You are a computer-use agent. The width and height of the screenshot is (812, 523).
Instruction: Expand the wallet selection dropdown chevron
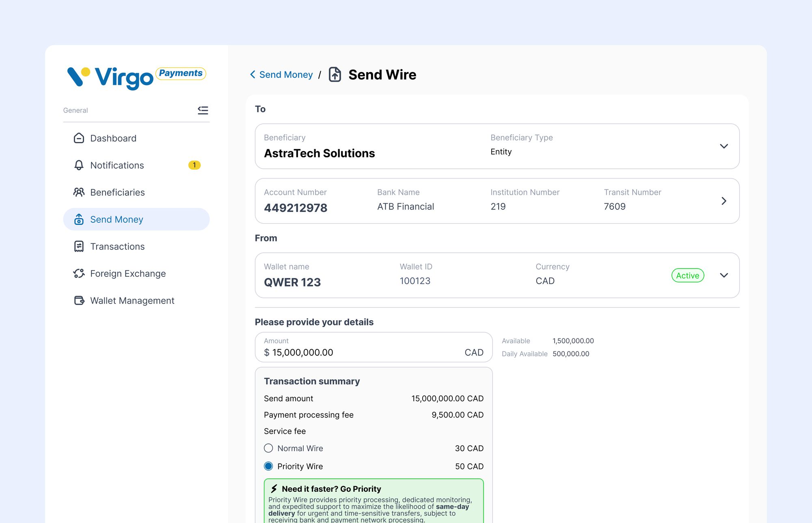coord(723,275)
